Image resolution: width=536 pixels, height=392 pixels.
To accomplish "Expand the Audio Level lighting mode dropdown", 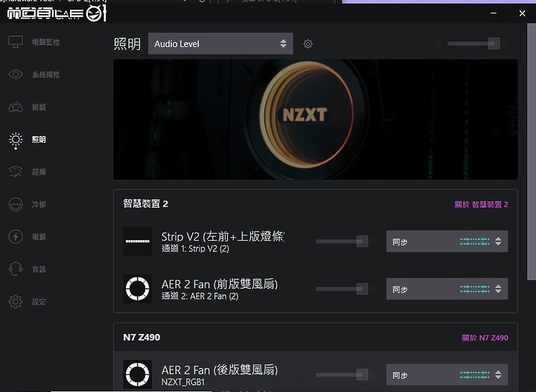I will [x=220, y=43].
